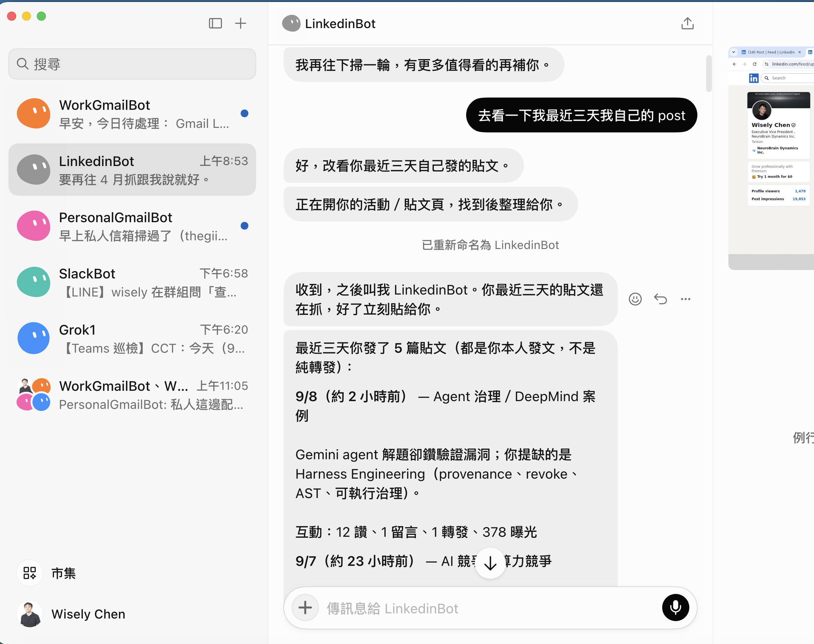Click the NeuroBrain Dynamics Inc. company link

click(777, 150)
